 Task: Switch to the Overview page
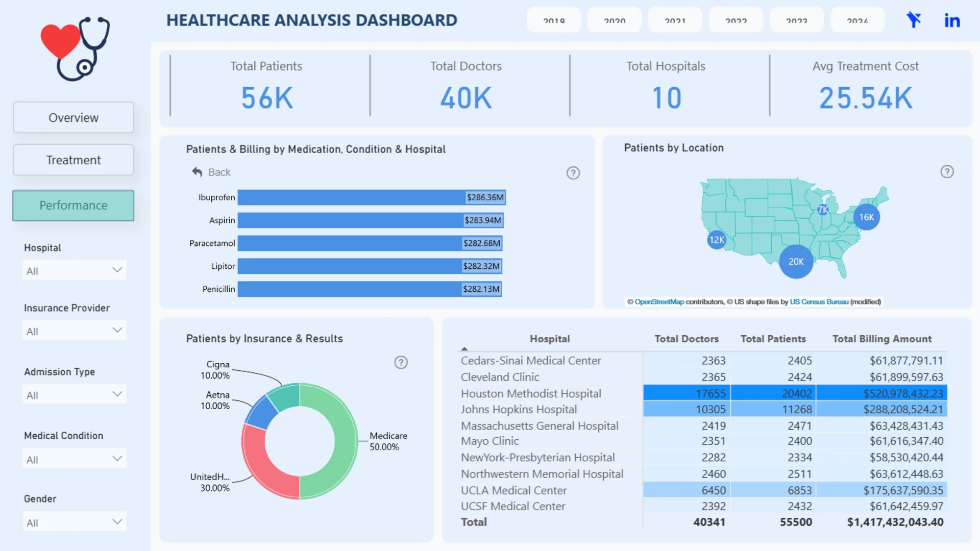coord(73,117)
